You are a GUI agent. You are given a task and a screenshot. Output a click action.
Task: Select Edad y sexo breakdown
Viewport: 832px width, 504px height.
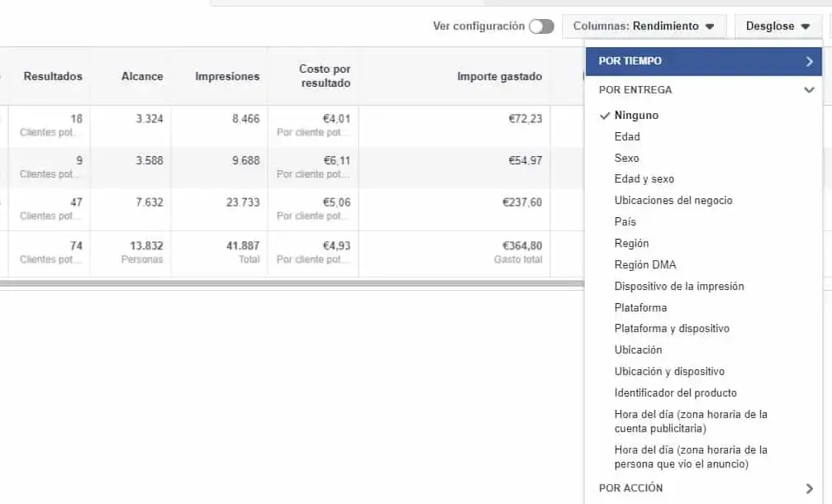point(644,179)
